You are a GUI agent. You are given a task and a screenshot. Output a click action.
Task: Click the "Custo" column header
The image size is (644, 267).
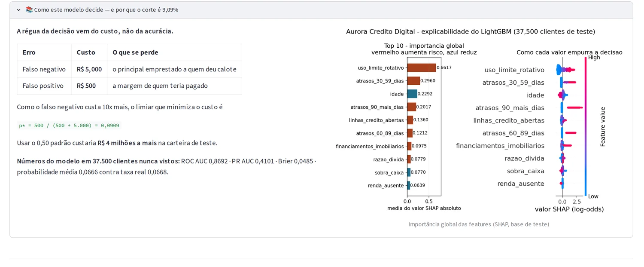tap(89, 52)
